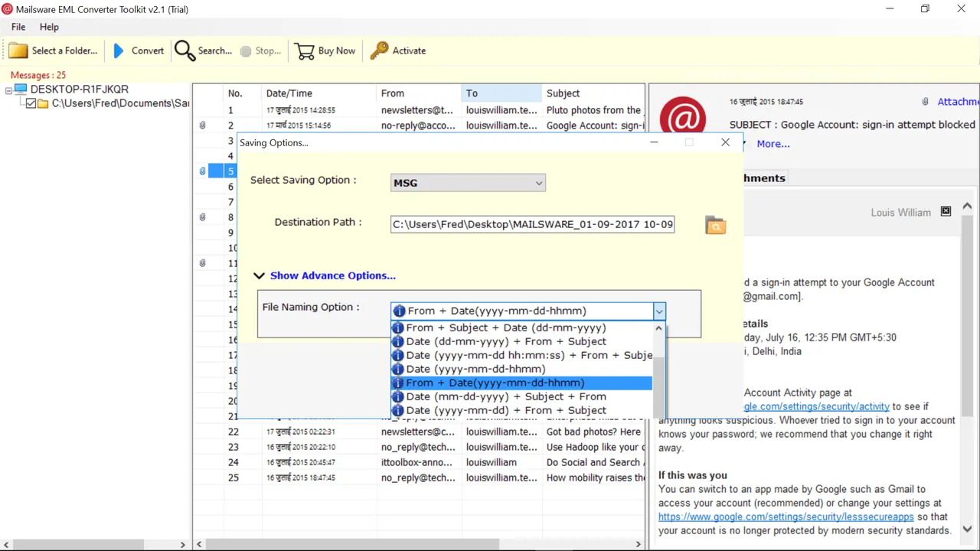This screenshot has height=551, width=980.
Task: Open the Search tool in the toolbar
Action: 203,51
